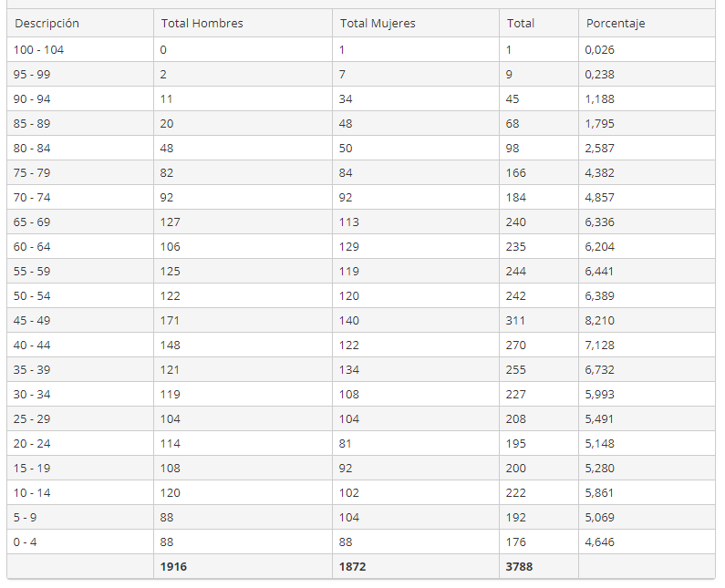This screenshot has height=588, width=725.
Task: Click the 1916 total men sum
Action: coord(174,567)
